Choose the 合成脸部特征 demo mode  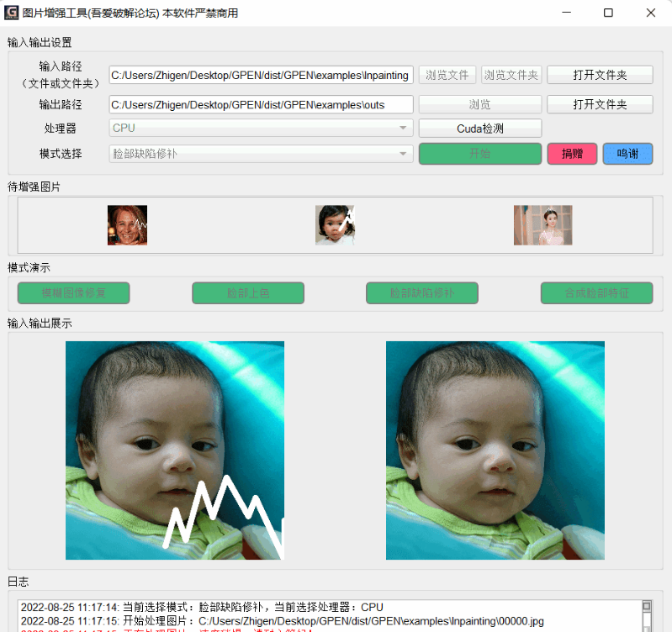596,293
